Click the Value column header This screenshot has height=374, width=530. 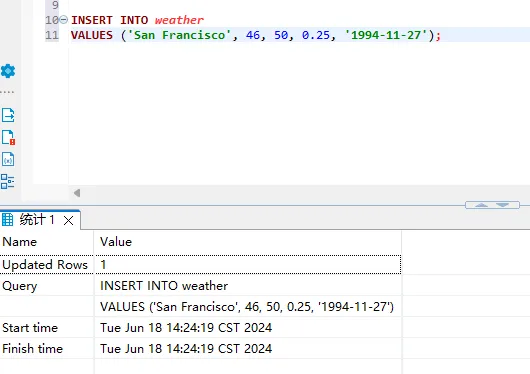tap(248, 242)
